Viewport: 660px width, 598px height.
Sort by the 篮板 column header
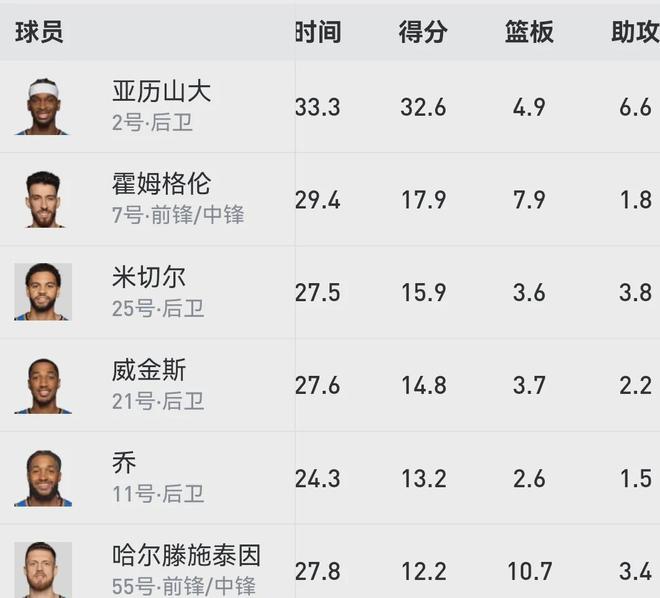(x=529, y=32)
